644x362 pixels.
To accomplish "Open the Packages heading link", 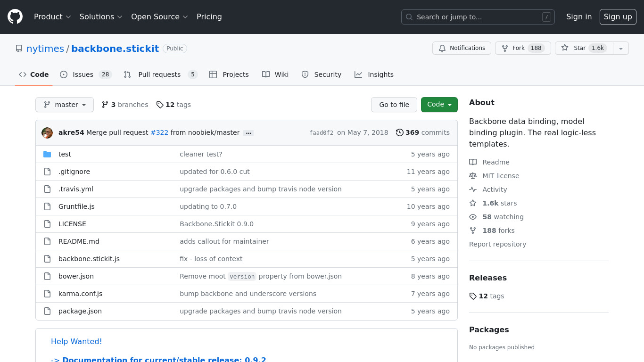I will (489, 329).
